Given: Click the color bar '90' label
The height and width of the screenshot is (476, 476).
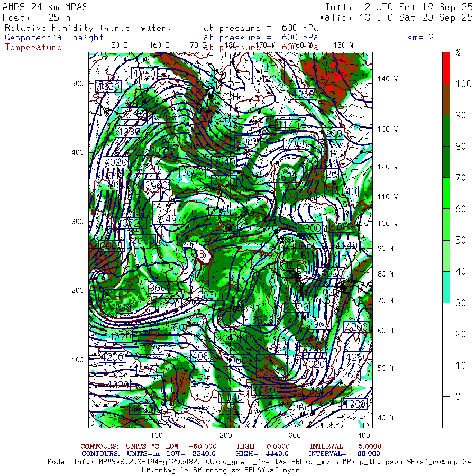Looking at the screenshot, I should [x=461, y=115].
